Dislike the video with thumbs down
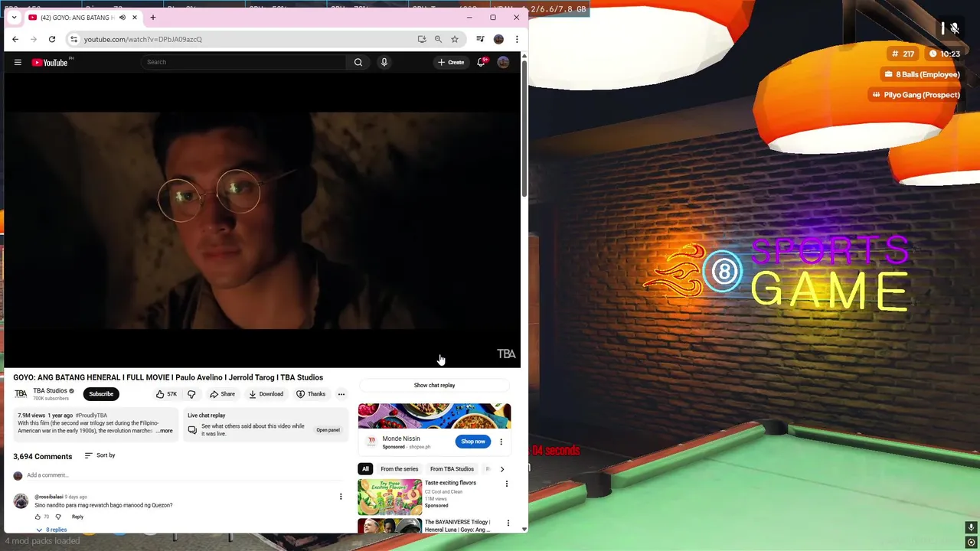 [191, 394]
